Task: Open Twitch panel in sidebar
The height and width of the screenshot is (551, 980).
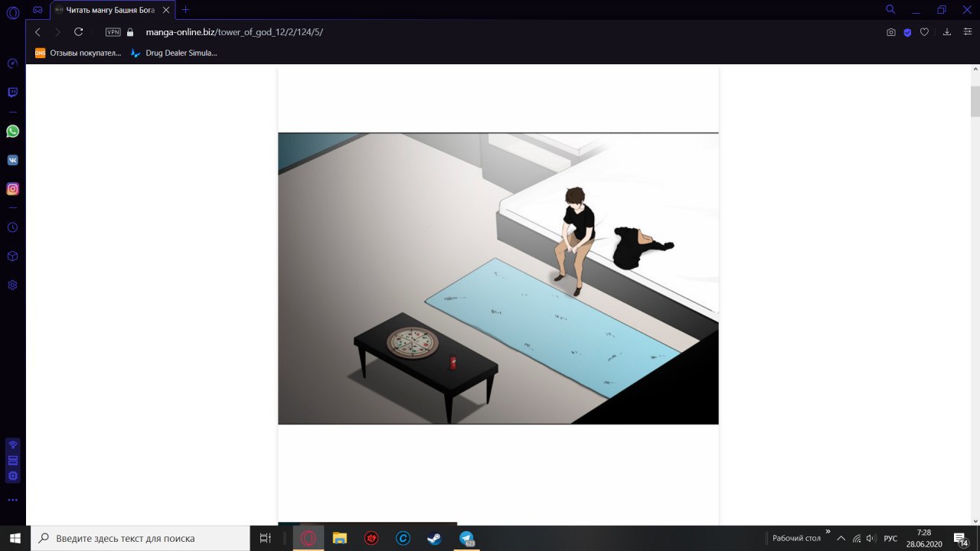Action: 12,93
